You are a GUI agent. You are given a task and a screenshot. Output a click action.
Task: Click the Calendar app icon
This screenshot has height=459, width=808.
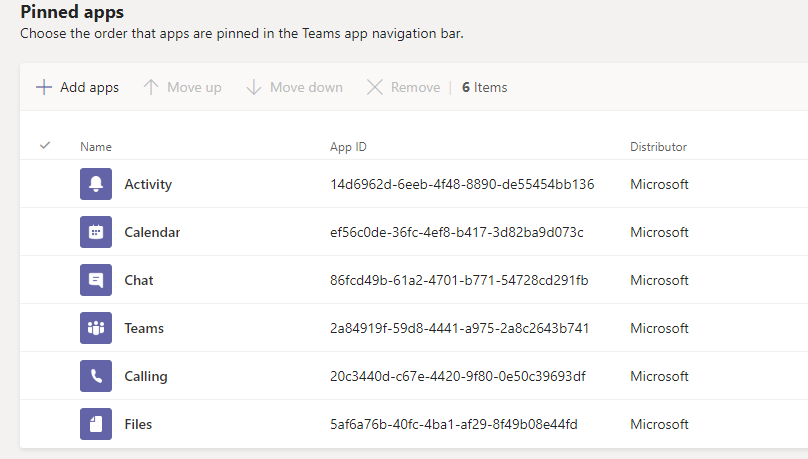tap(96, 232)
